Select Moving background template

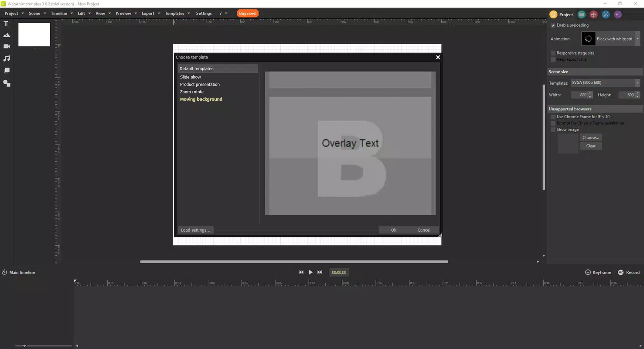pyautogui.click(x=201, y=99)
